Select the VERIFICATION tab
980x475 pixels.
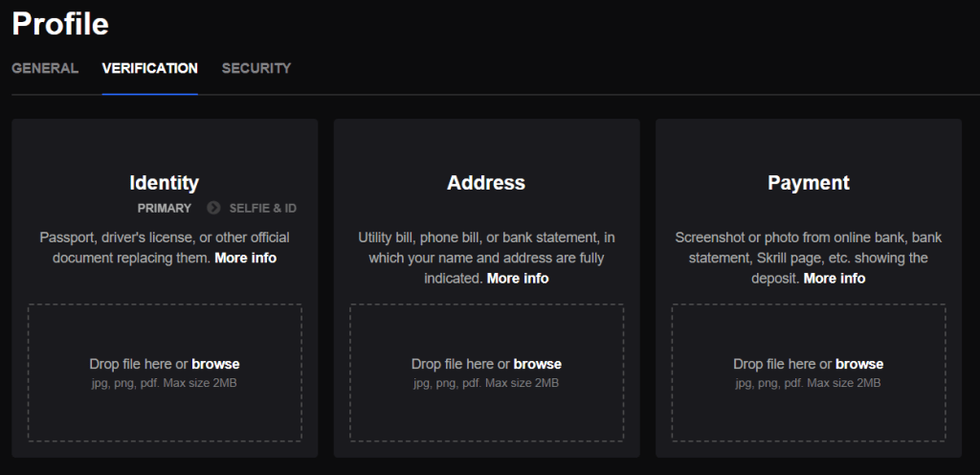pyautogui.click(x=150, y=68)
